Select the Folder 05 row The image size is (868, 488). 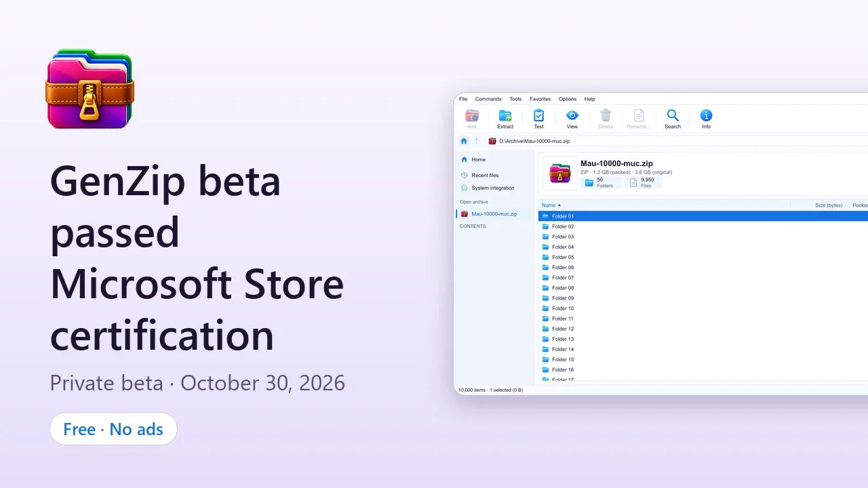point(703,257)
